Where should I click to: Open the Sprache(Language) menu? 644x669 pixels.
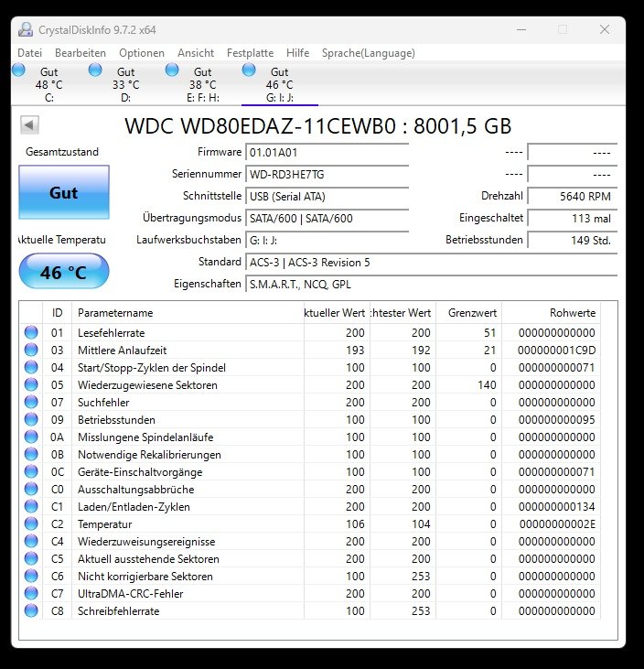coord(369,53)
